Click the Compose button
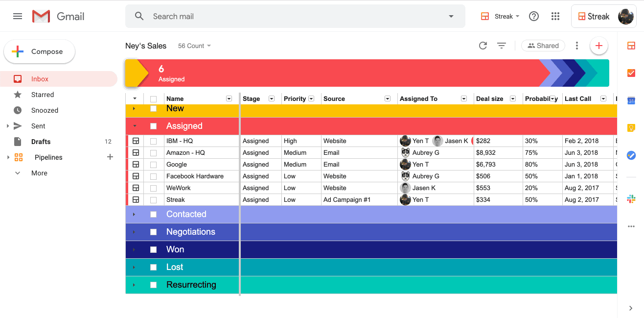The width and height of the screenshot is (644, 318). pyautogui.click(x=40, y=51)
